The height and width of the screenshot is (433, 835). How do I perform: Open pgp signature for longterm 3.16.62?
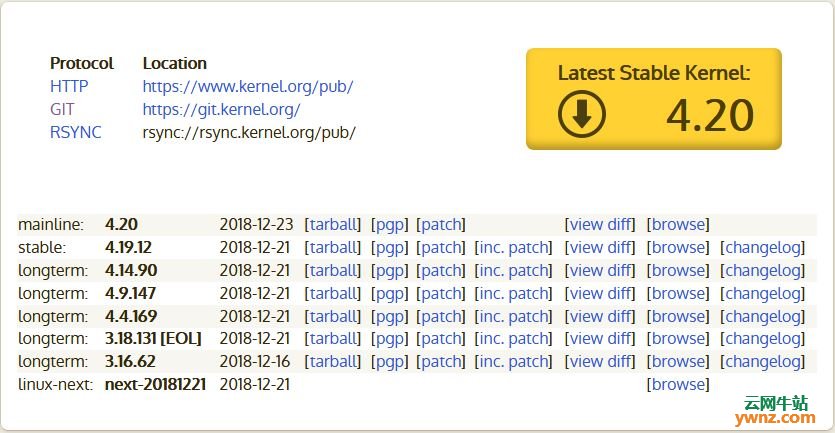[x=390, y=361]
